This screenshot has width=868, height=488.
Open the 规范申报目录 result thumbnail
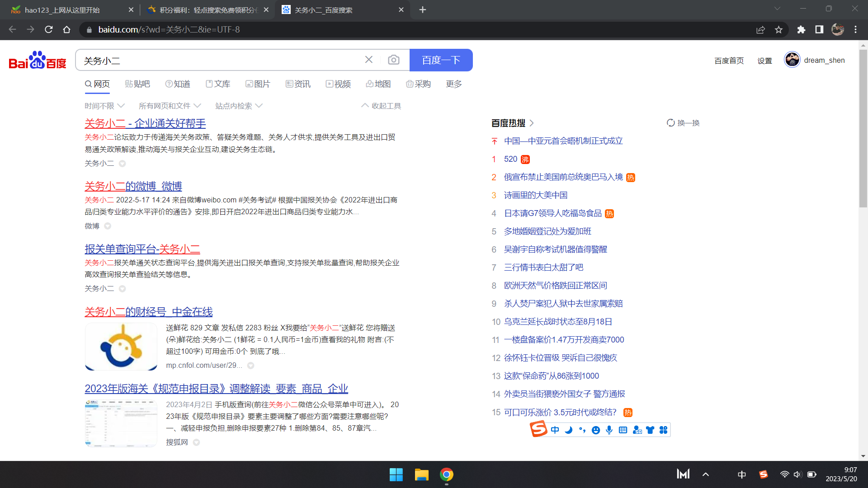(x=121, y=423)
